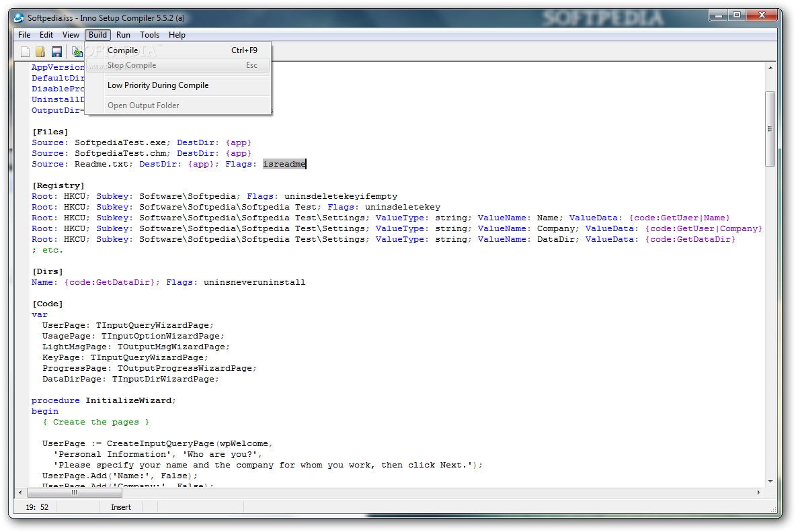This screenshot has height=532, width=796.
Task: Click 'DataDirPage: TInputDirWizardPage;' declaration
Action: click(x=130, y=379)
